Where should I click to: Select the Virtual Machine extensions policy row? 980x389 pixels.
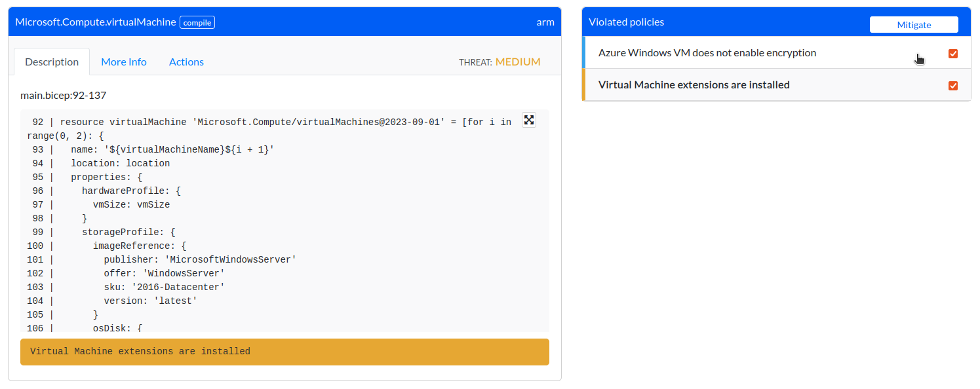tap(694, 85)
